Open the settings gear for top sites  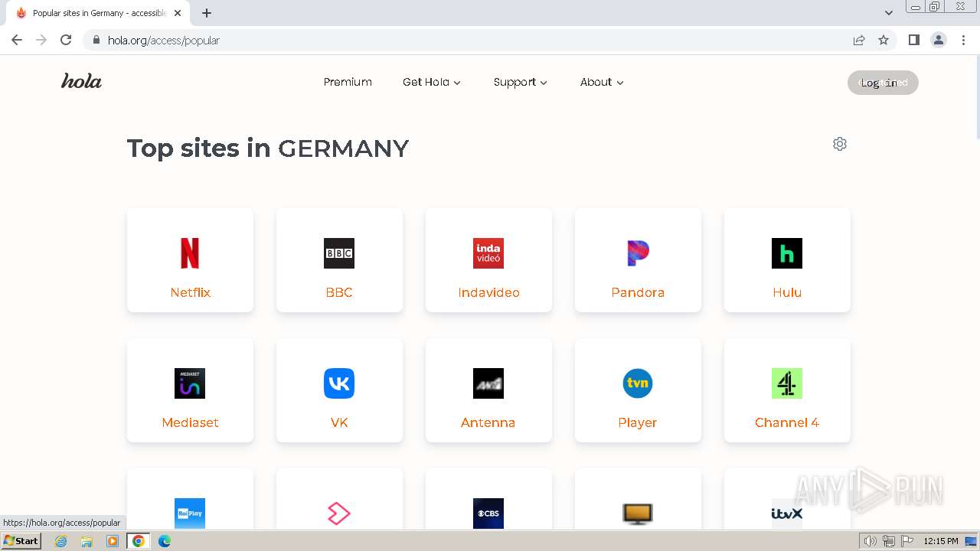click(840, 144)
